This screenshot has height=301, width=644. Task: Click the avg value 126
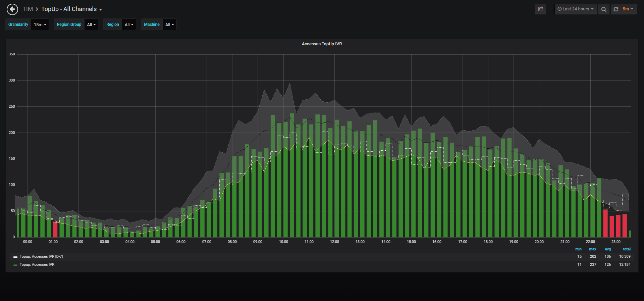click(608, 265)
